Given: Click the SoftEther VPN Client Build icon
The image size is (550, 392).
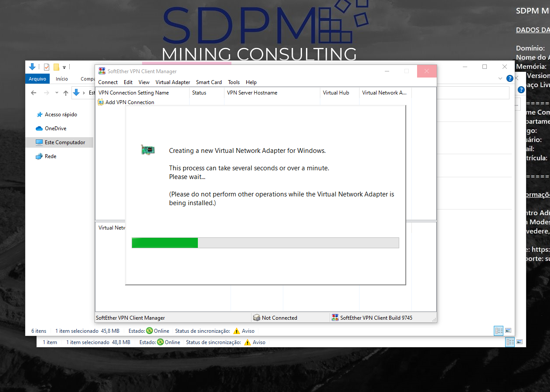Looking at the screenshot, I should tap(335, 318).
